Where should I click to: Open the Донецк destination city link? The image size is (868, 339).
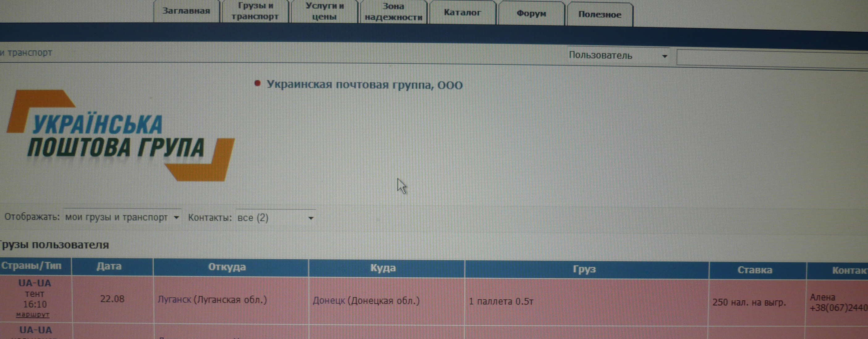pos(329,301)
